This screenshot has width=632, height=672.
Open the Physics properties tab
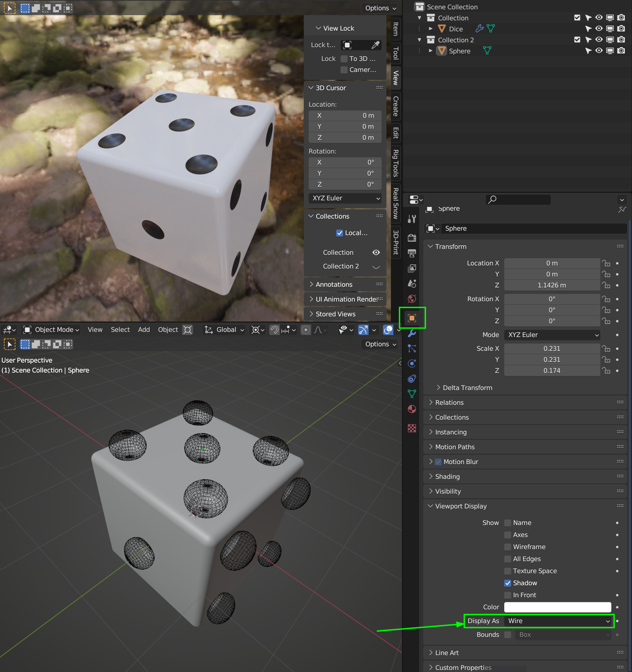[x=412, y=364]
